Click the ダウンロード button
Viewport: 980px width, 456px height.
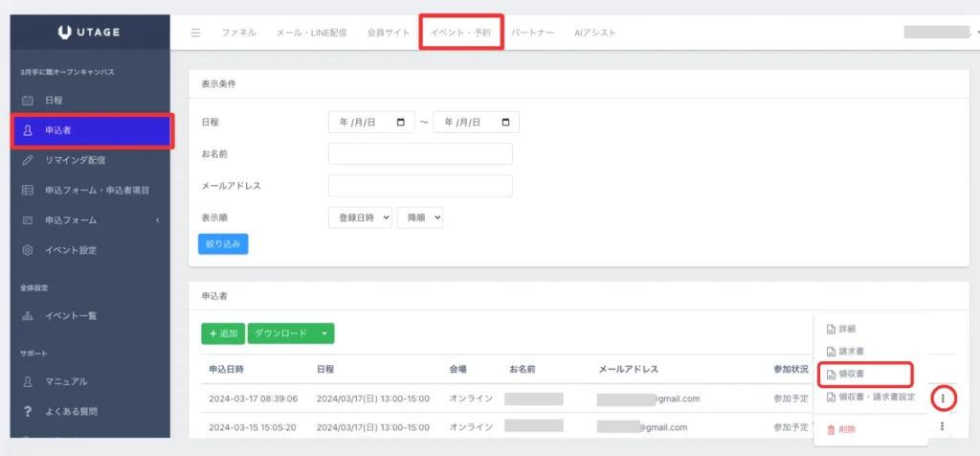pos(280,333)
